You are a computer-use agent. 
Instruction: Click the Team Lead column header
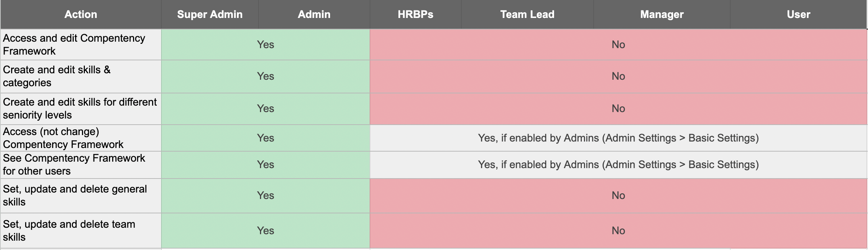click(527, 14)
